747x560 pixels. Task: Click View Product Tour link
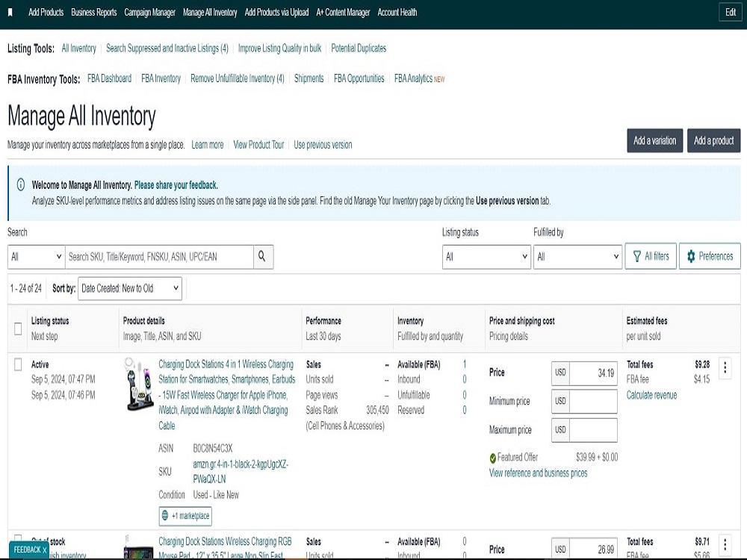(x=258, y=145)
